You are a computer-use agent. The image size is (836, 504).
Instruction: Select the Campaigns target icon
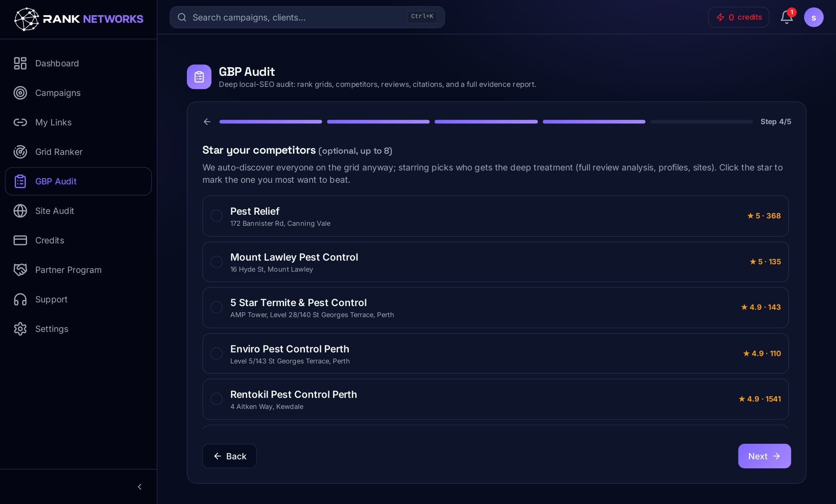[x=20, y=93]
